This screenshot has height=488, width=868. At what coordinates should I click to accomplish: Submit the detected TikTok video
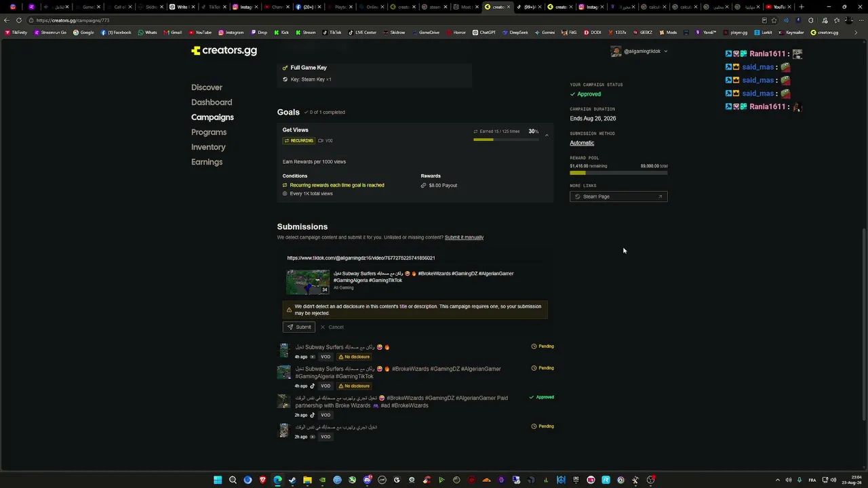(x=299, y=327)
